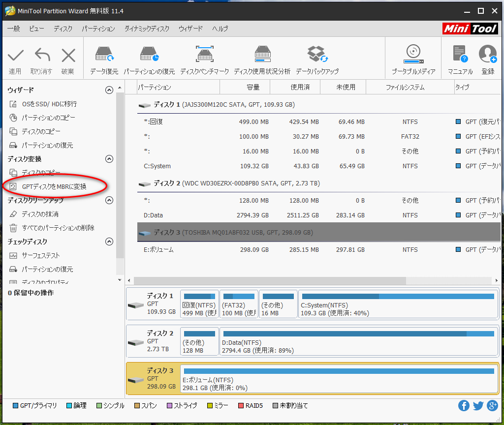Collapse the チェックディスク section
This screenshot has height=425, width=504.
point(109,242)
